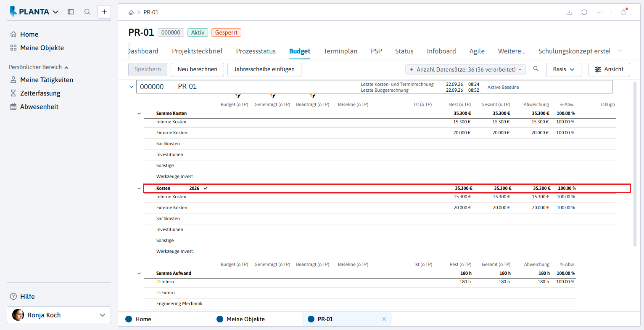Close the PR-01 bottom tab
The height and width of the screenshot is (330, 644).
pyautogui.click(x=384, y=319)
